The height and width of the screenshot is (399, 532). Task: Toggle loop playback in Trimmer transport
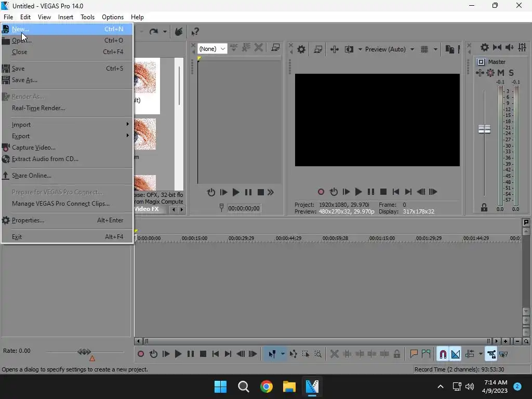click(x=211, y=192)
